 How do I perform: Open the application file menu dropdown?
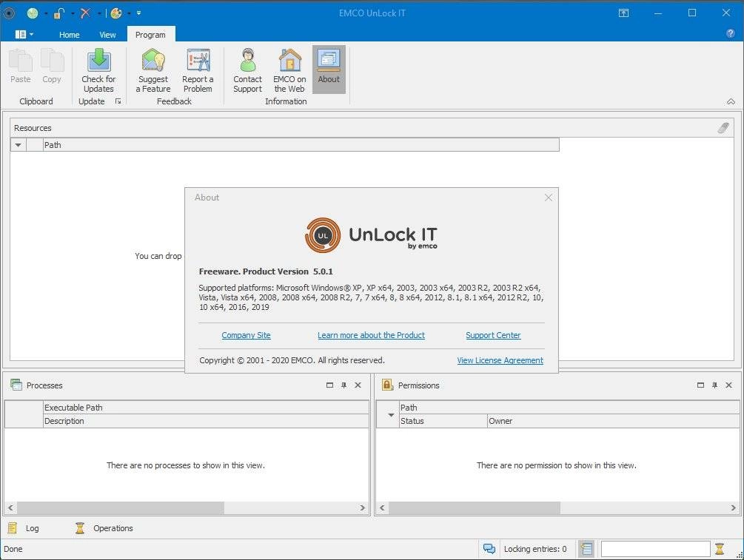pos(24,34)
